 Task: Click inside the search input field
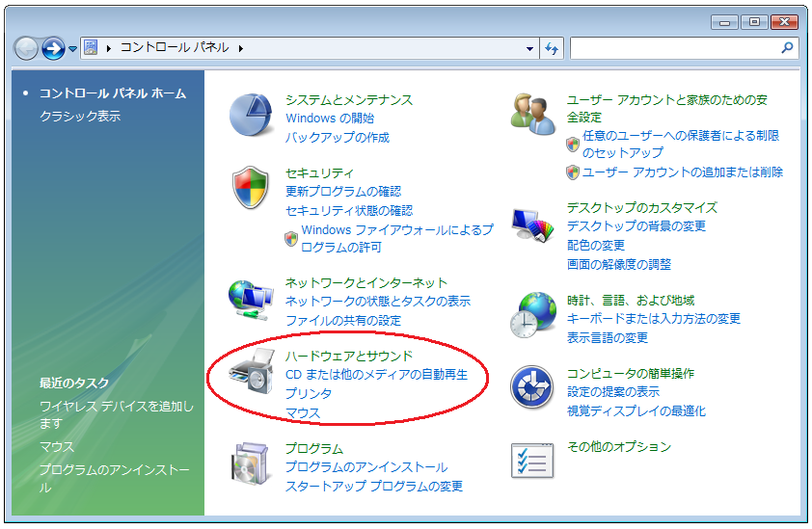pos(673,47)
